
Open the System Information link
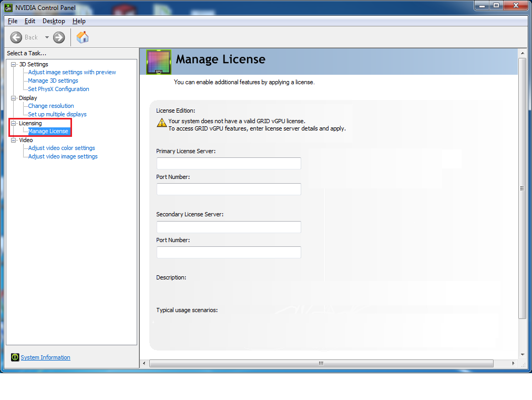pos(45,357)
